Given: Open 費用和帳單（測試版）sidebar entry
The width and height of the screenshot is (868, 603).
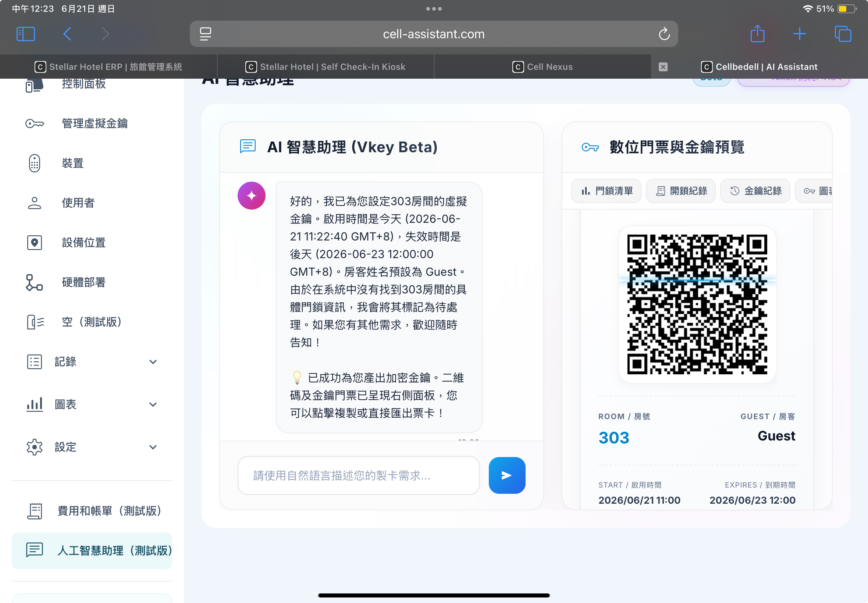Looking at the screenshot, I should 92,511.
